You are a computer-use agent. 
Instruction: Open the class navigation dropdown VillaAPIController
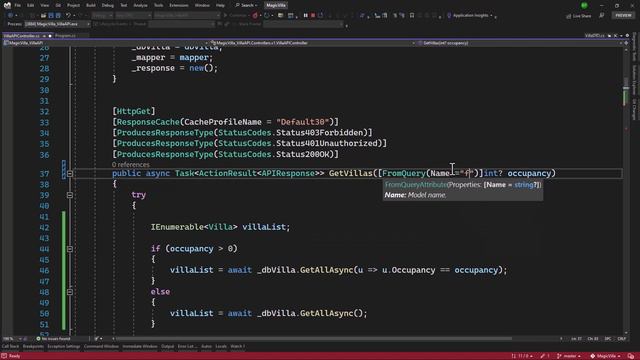point(313,43)
